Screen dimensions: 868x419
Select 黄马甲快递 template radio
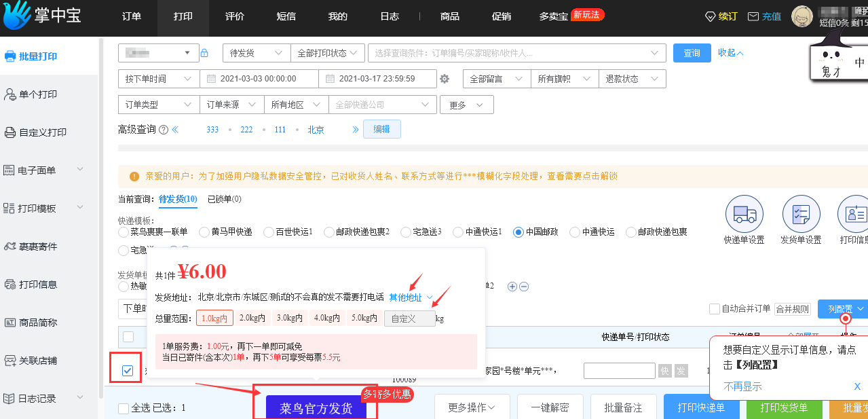click(x=204, y=232)
